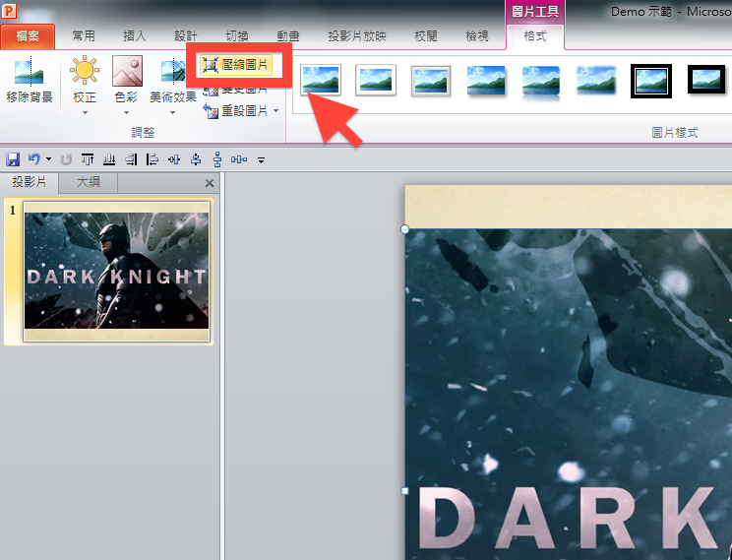
Task: Switch to the Transitions (切換) ribbon tab
Action: pos(237,36)
